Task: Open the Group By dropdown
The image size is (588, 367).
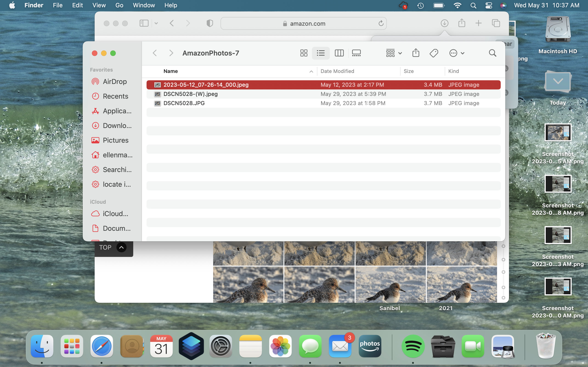Action: click(394, 53)
